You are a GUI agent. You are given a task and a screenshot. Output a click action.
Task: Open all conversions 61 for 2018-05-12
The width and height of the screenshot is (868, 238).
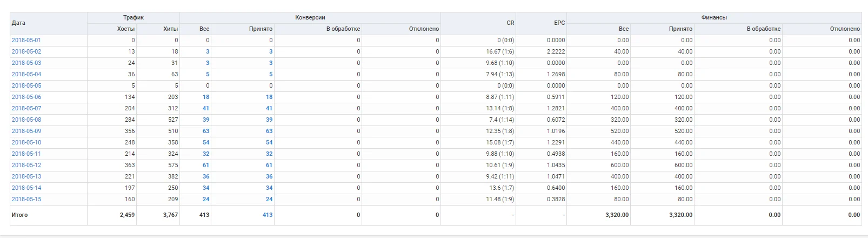pyautogui.click(x=206, y=165)
